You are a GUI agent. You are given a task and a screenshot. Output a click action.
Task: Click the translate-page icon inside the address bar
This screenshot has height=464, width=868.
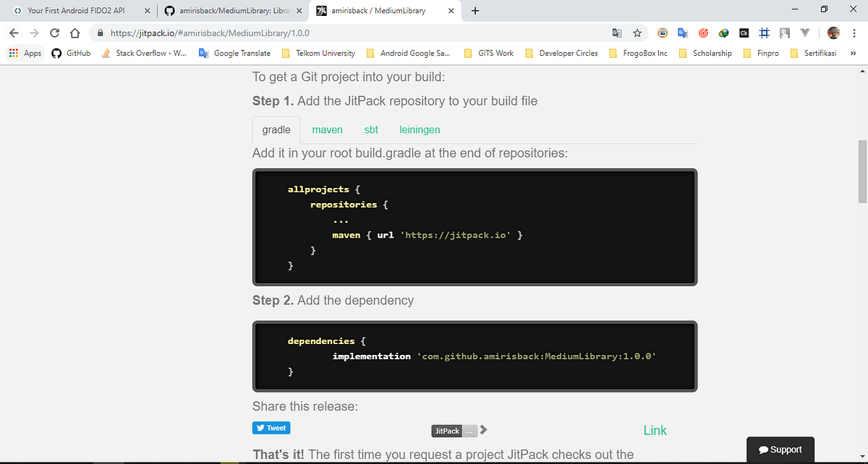(x=617, y=33)
